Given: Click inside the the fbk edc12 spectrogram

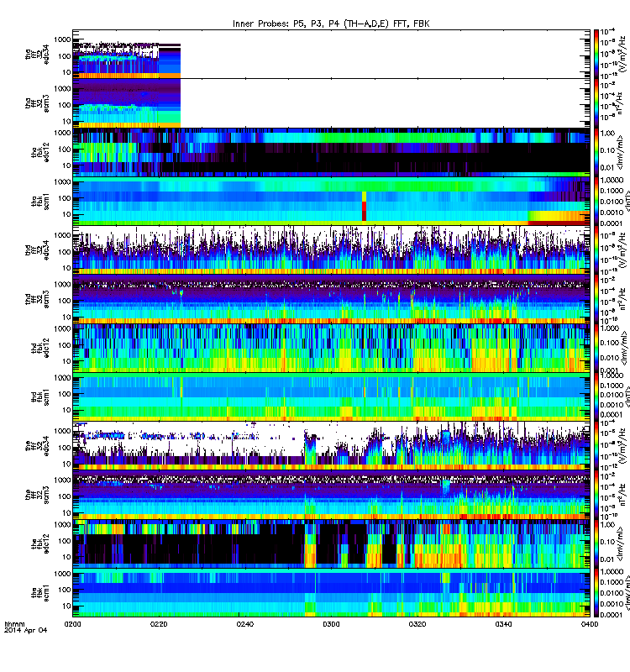Looking at the screenshot, I should pos(331,543).
